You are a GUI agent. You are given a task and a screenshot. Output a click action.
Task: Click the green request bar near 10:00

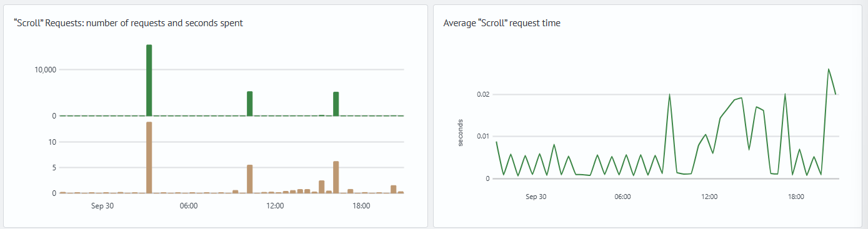tap(250, 104)
